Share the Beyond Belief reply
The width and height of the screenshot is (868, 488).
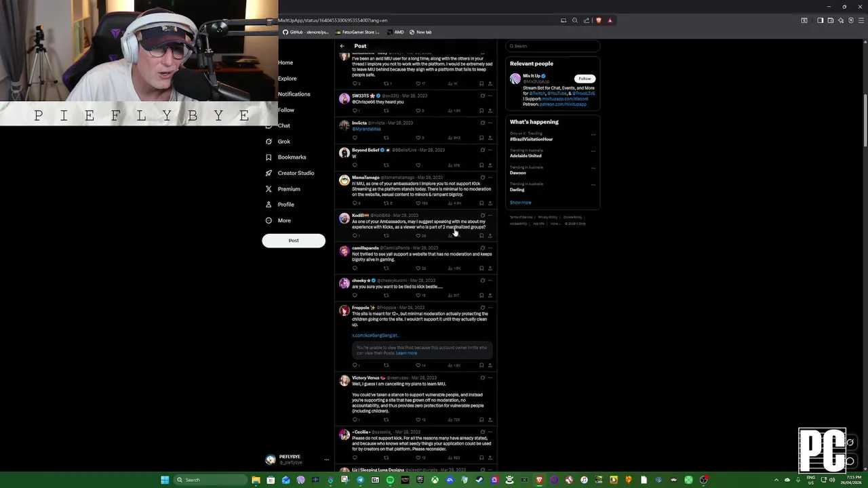click(x=490, y=165)
